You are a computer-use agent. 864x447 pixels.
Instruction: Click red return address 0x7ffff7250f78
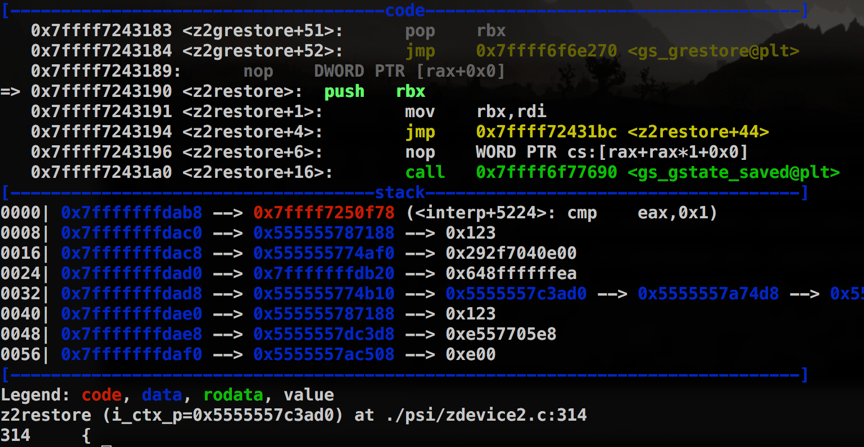[x=324, y=213]
